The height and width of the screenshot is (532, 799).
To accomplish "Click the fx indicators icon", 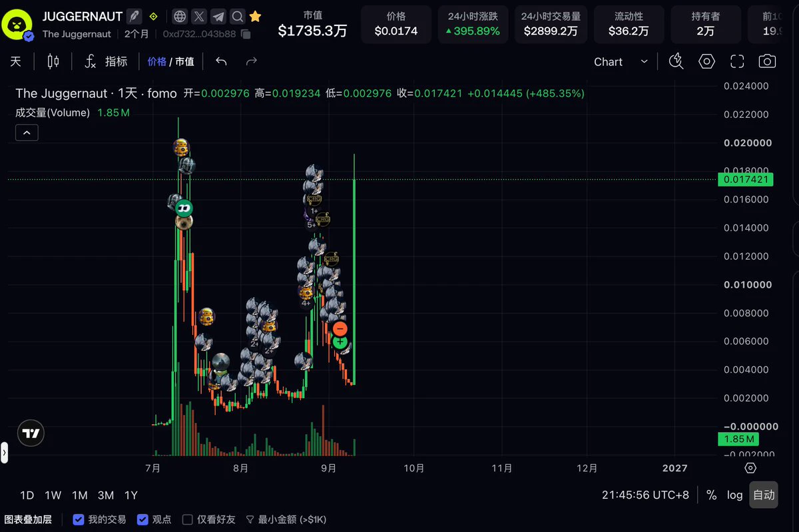I will (91, 61).
